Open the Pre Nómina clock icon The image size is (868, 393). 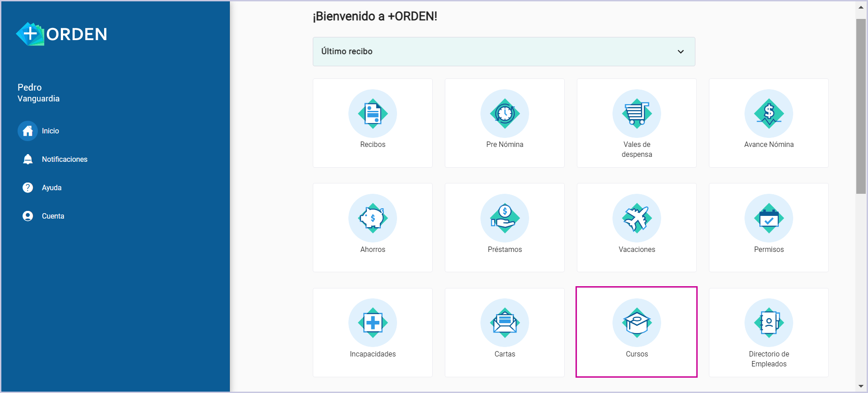504,114
